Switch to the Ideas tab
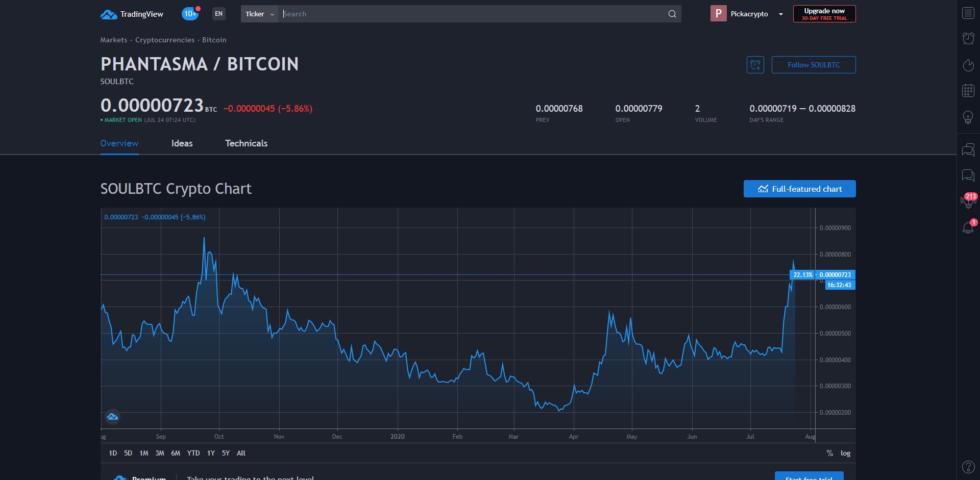 point(182,143)
